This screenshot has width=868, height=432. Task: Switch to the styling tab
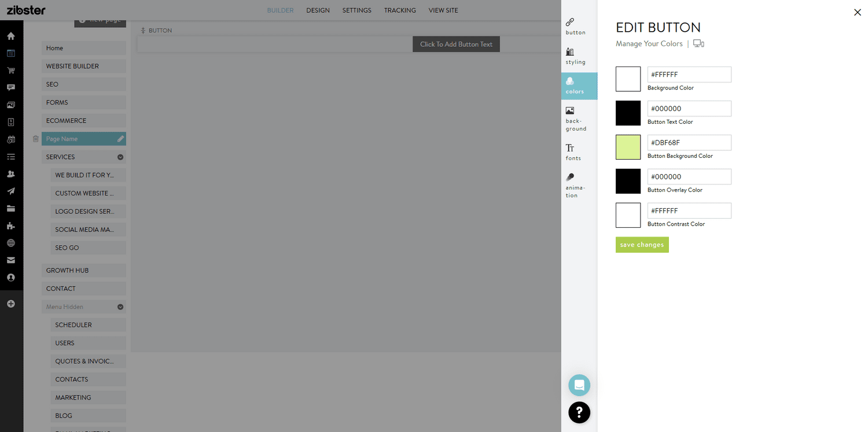coord(579,56)
